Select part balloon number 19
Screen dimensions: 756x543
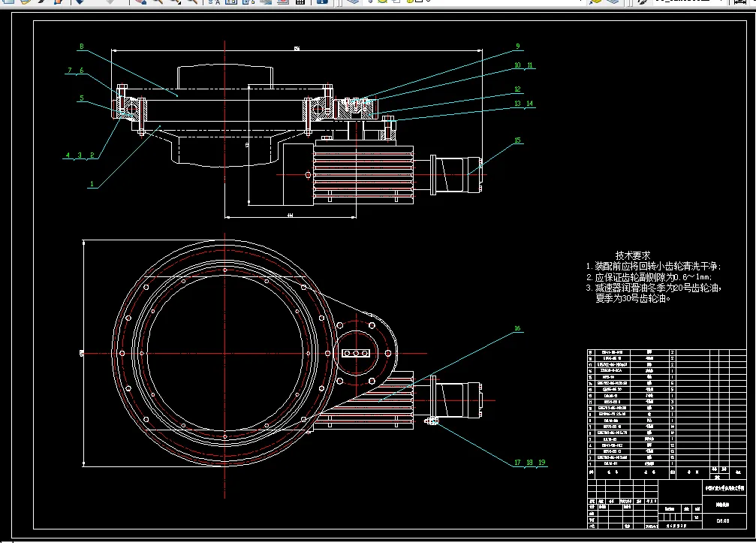point(541,463)
